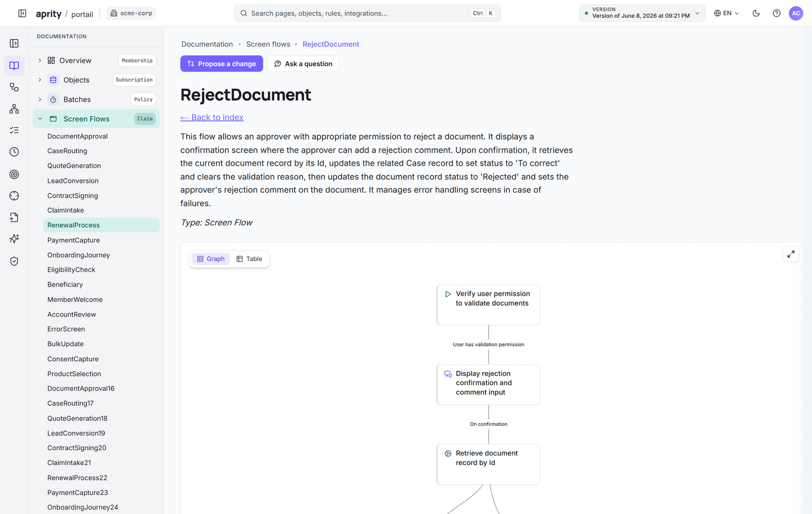This screenshot has height=514, width=812.
Task: Open the Version selector dropdown
Action: (x=642, y=13)
